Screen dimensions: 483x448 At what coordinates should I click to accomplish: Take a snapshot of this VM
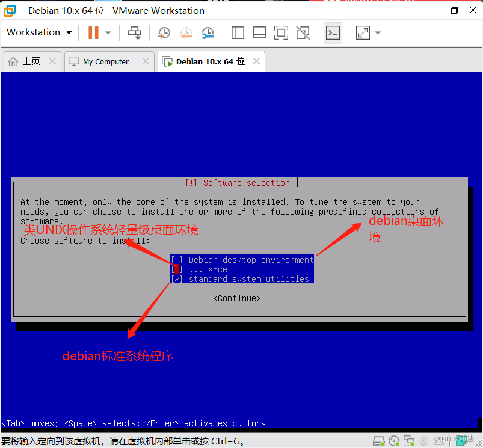click(164, 32)
